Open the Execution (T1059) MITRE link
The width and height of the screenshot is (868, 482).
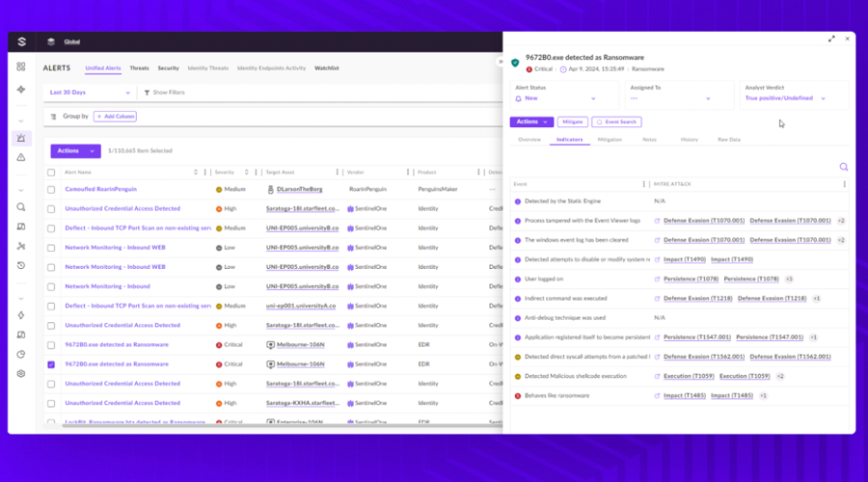tap(689, 376)
